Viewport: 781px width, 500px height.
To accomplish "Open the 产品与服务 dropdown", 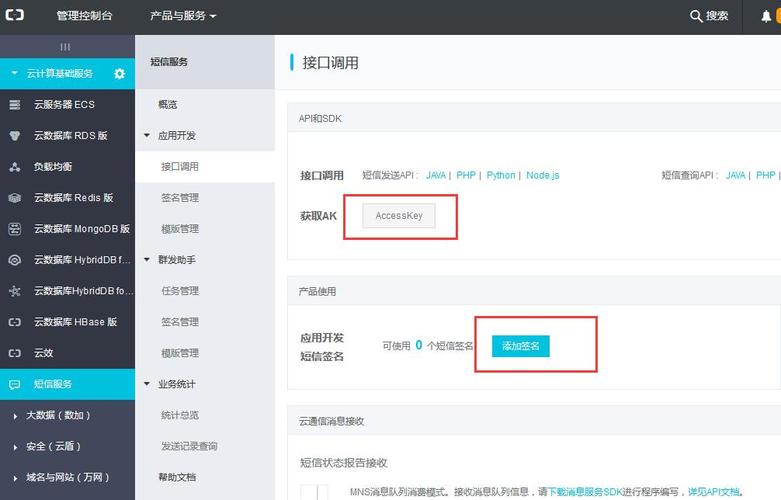I will coord(183,16).
